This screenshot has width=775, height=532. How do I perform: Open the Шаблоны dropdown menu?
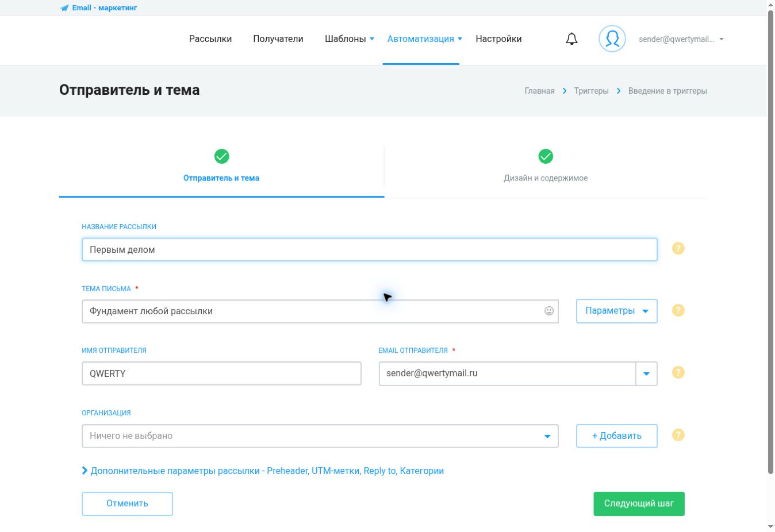point(350,39)
